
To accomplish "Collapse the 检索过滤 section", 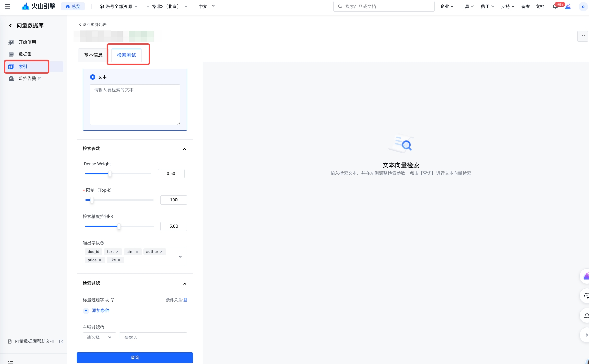I will click(185, 284).
